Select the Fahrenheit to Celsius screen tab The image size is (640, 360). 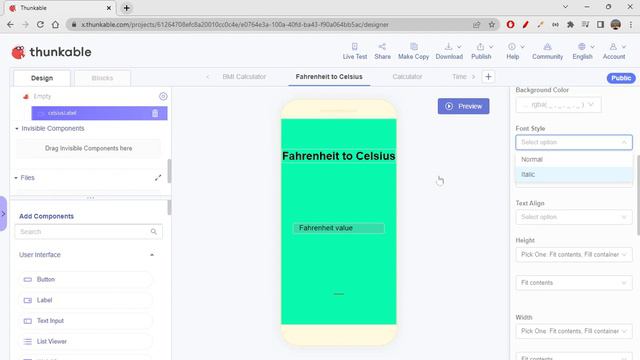(329, 77)
